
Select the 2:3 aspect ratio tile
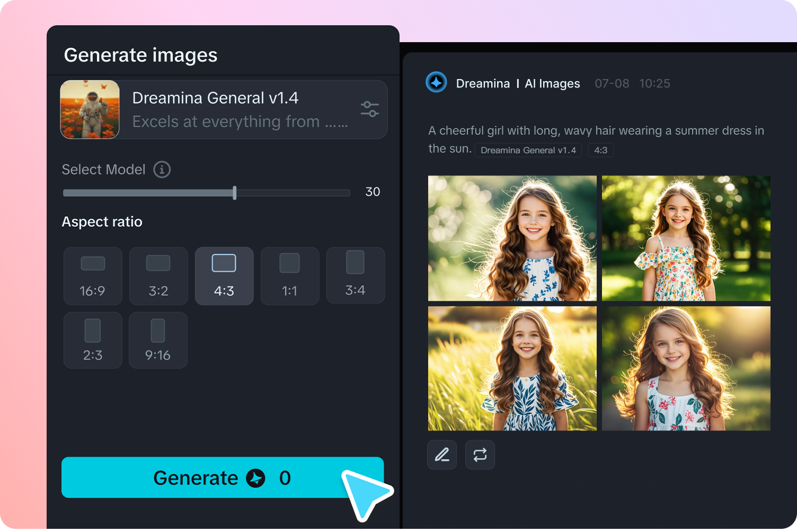point(93,340)
